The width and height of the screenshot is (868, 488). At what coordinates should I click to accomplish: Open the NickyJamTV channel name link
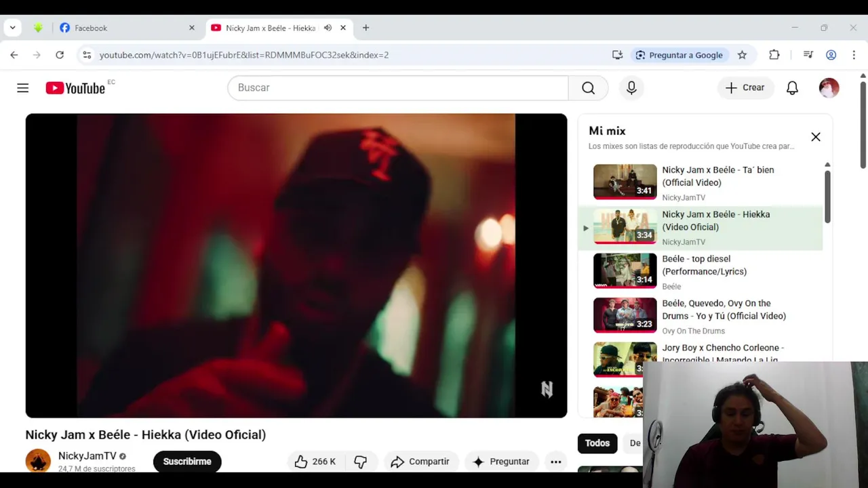tap(87, 456)
